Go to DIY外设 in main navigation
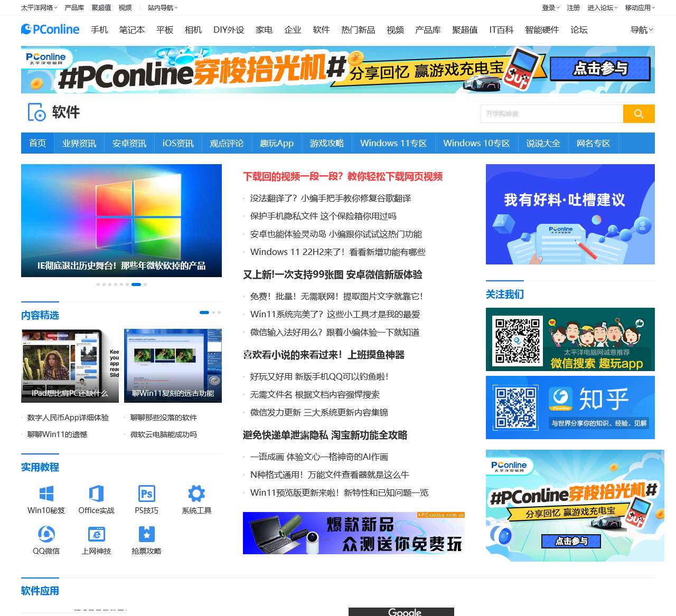Screen dimensions: 676x616 pos(229,30)
